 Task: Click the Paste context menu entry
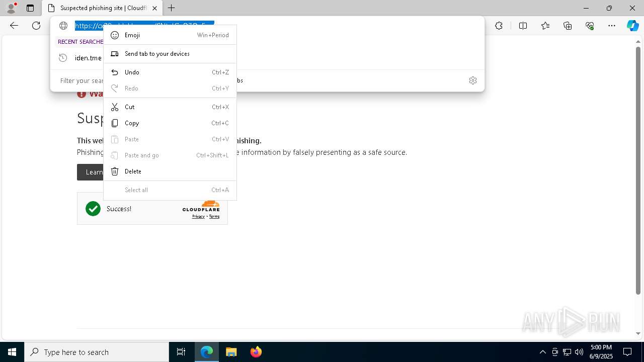tap(170, 139)
